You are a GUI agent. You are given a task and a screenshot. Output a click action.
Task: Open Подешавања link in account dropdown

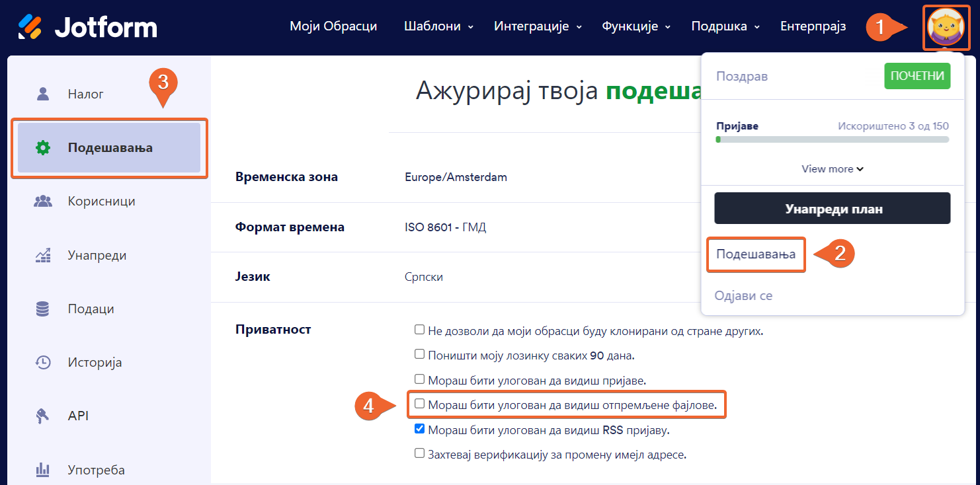[x=756, y=254]
